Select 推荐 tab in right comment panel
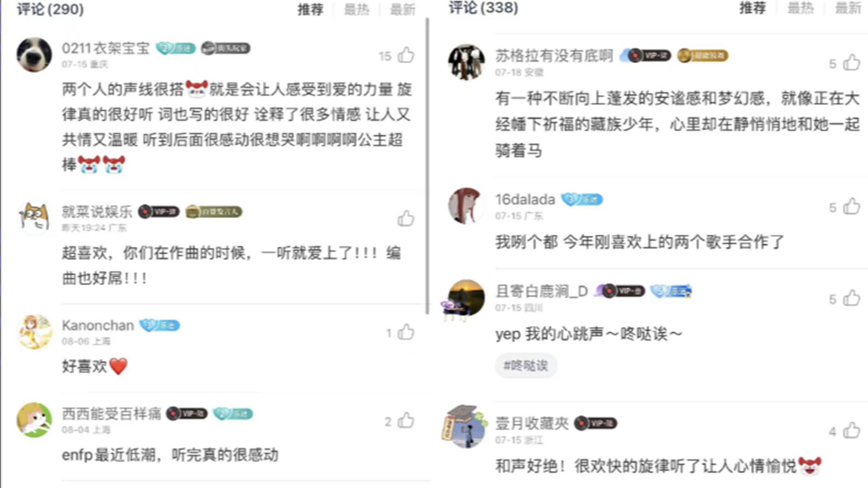The width and height of the screenshot is (868, 488). coord(753,8)
